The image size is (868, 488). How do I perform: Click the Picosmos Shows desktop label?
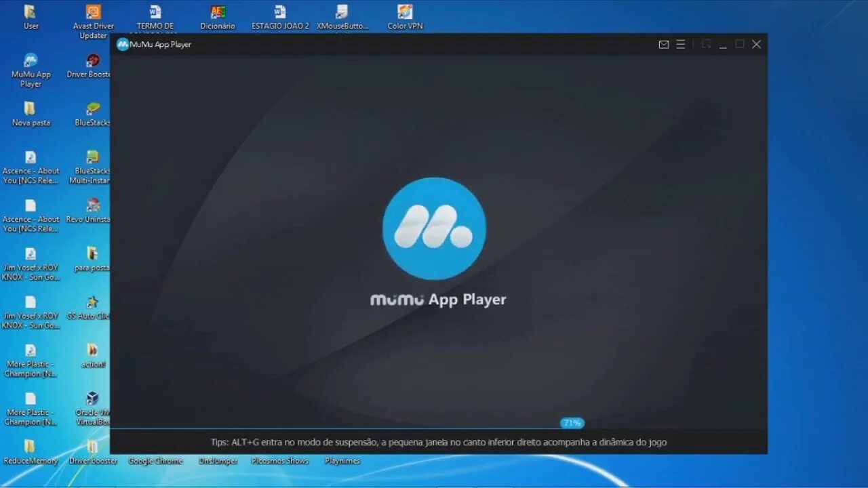coord(280,461)
